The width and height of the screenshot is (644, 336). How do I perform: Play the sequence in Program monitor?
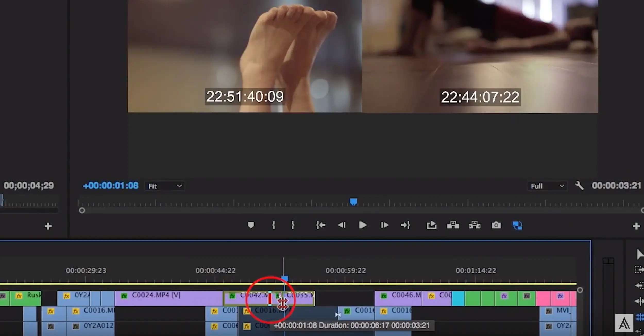pos(363,225)
